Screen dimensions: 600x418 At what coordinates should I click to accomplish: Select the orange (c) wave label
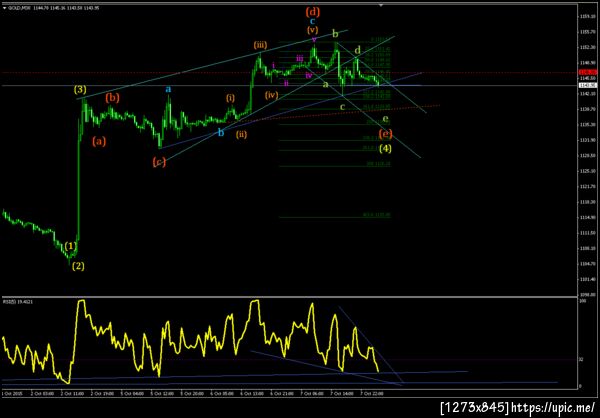[x=159, y=162]
